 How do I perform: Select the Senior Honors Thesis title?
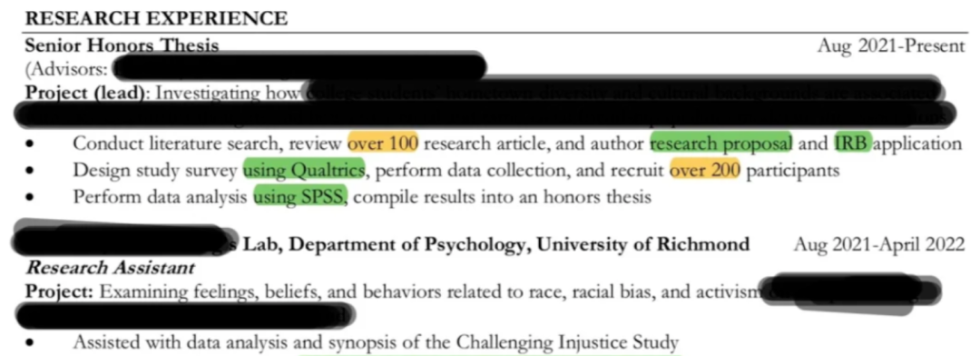pos(122,45)
